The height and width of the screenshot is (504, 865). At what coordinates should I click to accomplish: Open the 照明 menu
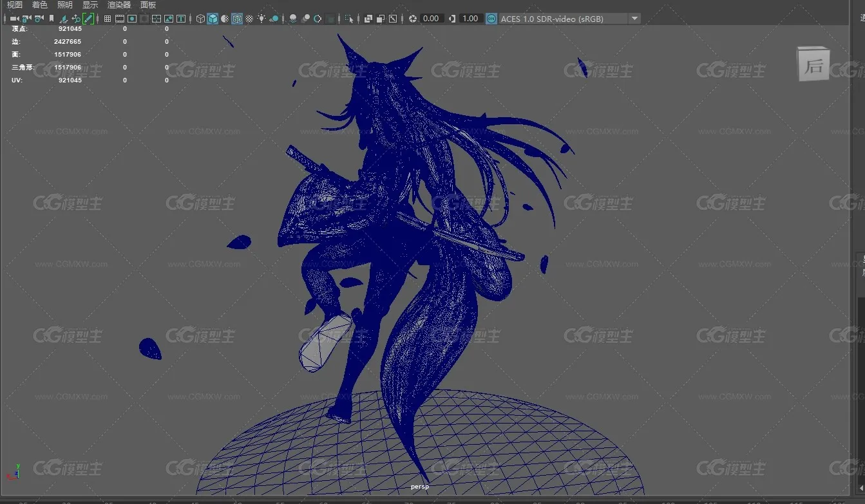click(64, 5)
